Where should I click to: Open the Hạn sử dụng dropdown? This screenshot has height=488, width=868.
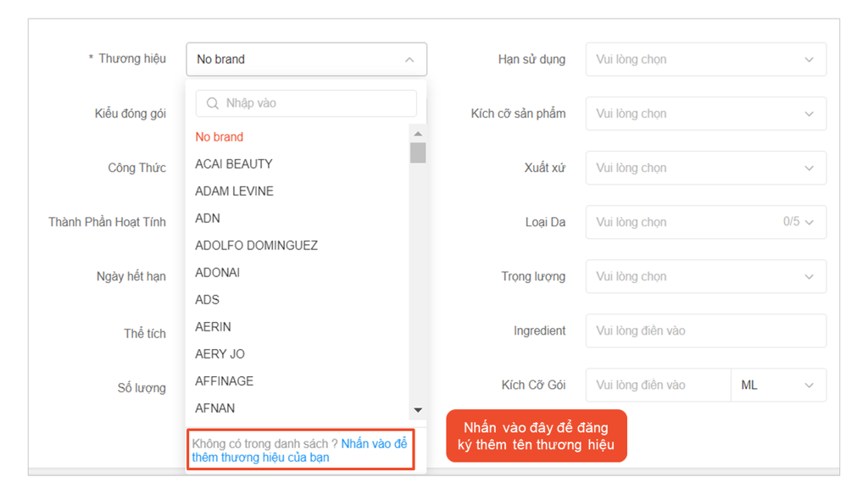705,59
